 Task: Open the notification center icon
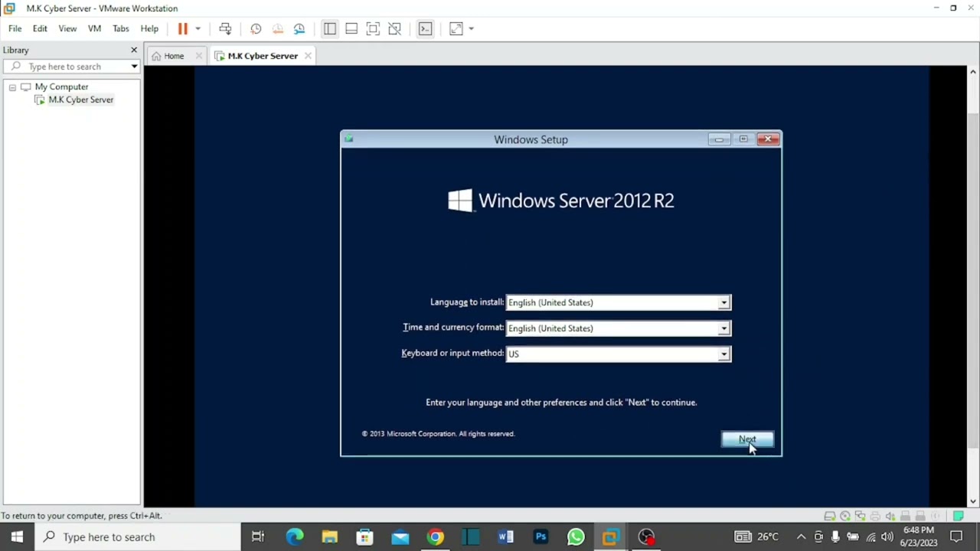click(956, 537)
